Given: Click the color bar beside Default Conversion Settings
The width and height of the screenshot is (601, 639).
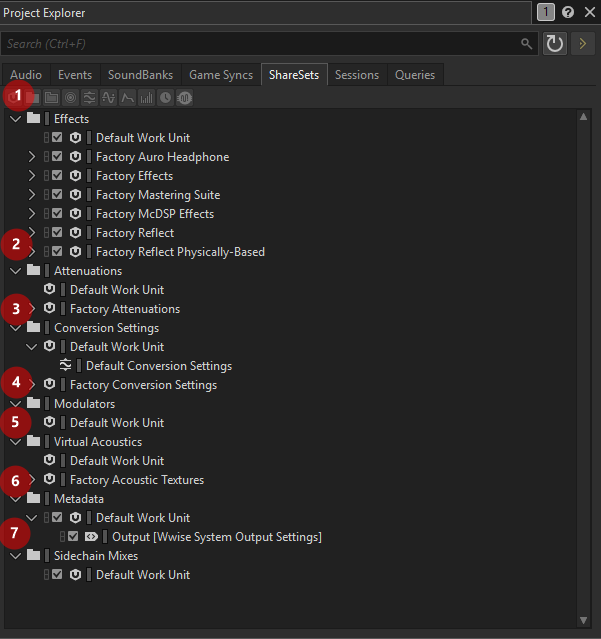Looking at the screenshot, I should click(x=79, y=366).
